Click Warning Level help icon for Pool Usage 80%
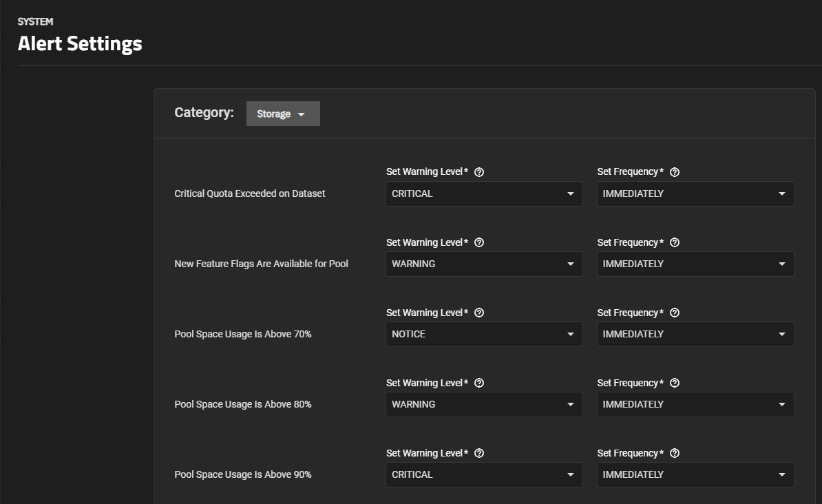 point(480,383)
